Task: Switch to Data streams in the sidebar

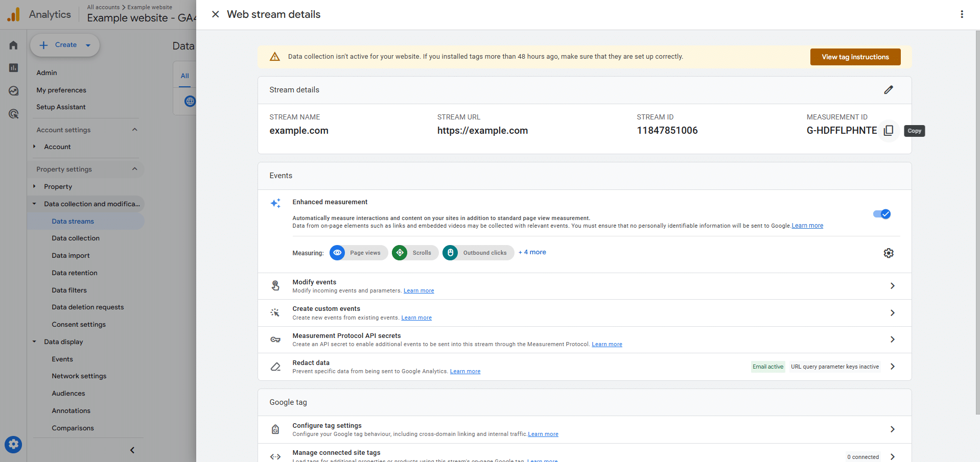Action: pyautogui.click(x=73, y=221)
